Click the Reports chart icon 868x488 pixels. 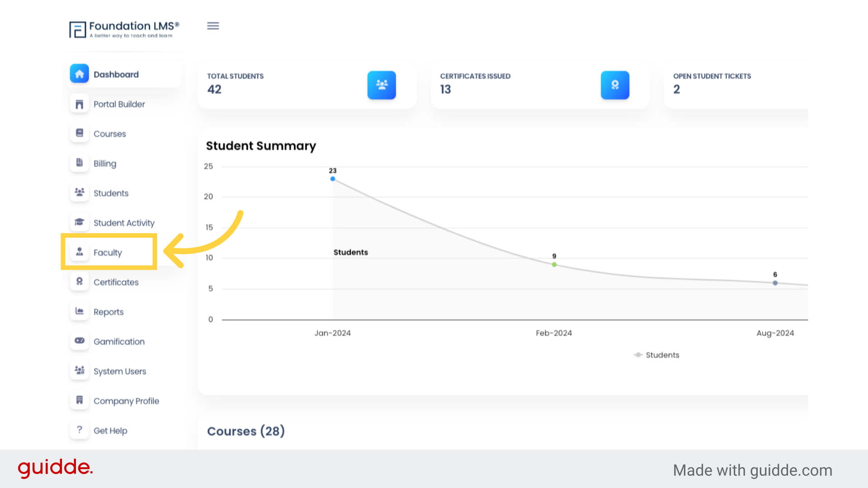(80, 311)
